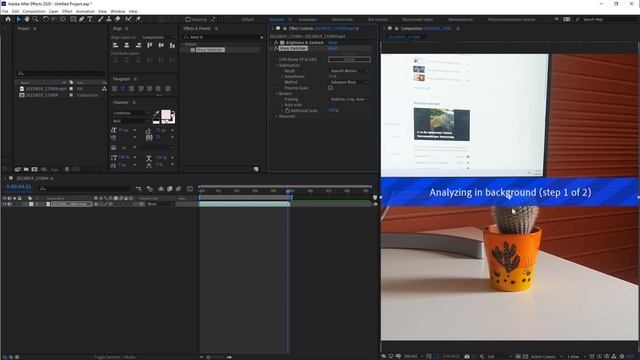
Task: Click the fill color swatch in Character panel
Action: (166, 115)
